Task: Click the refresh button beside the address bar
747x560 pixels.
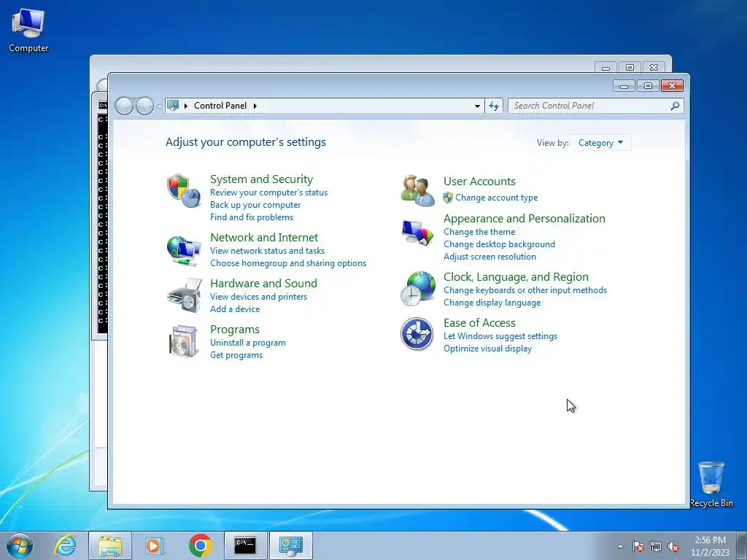Action: (494, 106)
